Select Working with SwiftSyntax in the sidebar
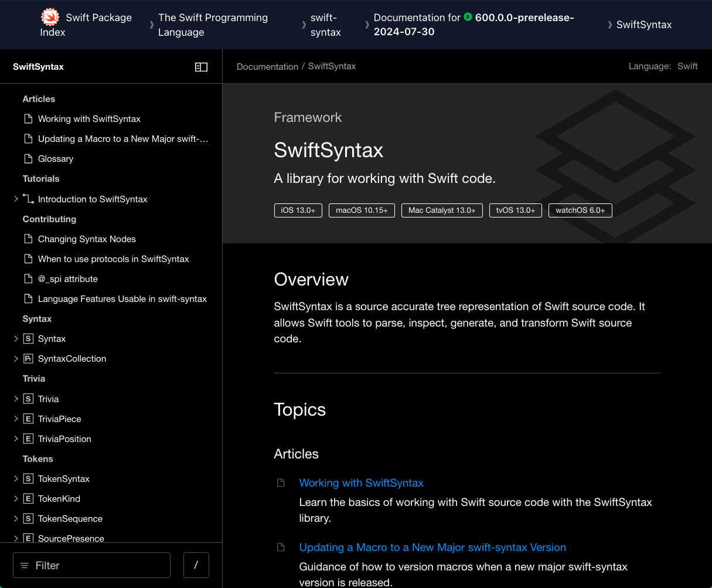Screen dimensions: 712x588 pyautogui.click(x=89, y=119)
